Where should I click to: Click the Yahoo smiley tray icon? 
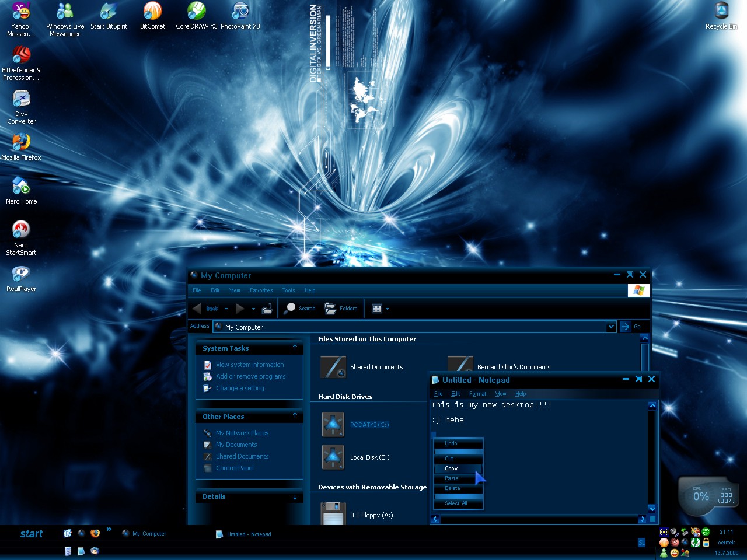point(674,552)
